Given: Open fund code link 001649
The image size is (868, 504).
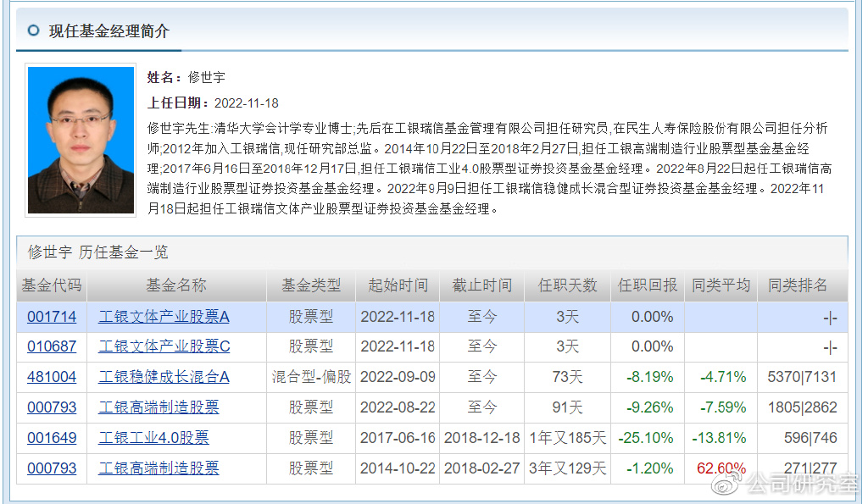Looking at the screenshot, I should pos(51,438).
